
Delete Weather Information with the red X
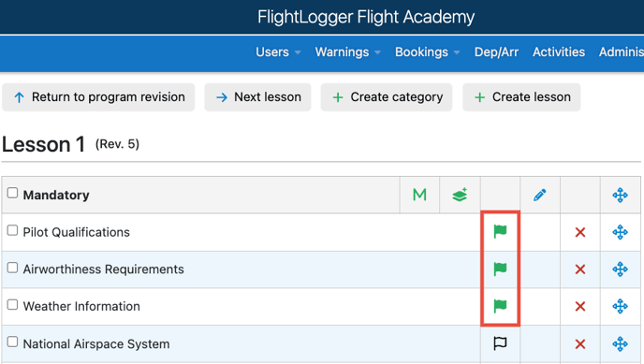[x=580, y=307]
